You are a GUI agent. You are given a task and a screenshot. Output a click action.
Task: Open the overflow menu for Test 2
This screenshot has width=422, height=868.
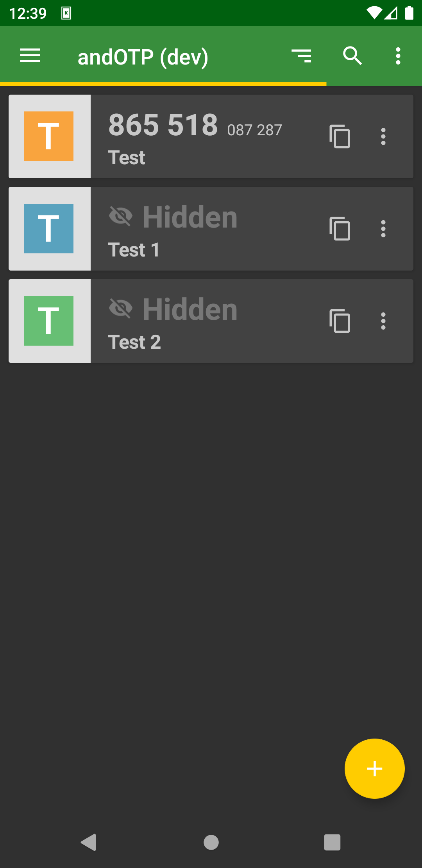click(383, 321)
